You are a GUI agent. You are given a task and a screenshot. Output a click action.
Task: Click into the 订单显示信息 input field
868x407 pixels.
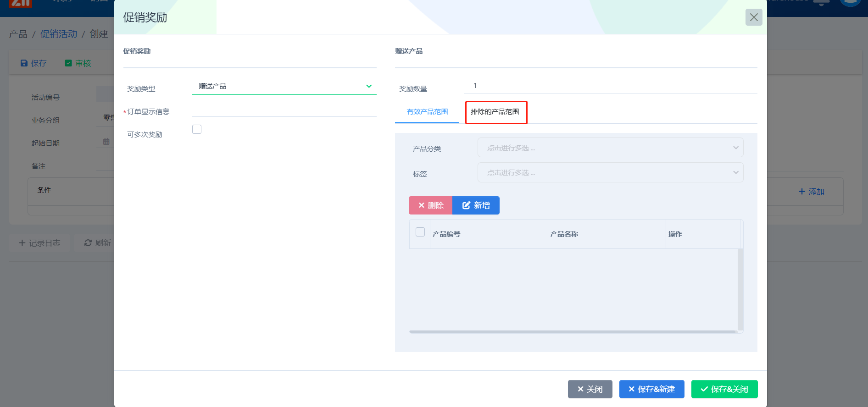(284, 110)
